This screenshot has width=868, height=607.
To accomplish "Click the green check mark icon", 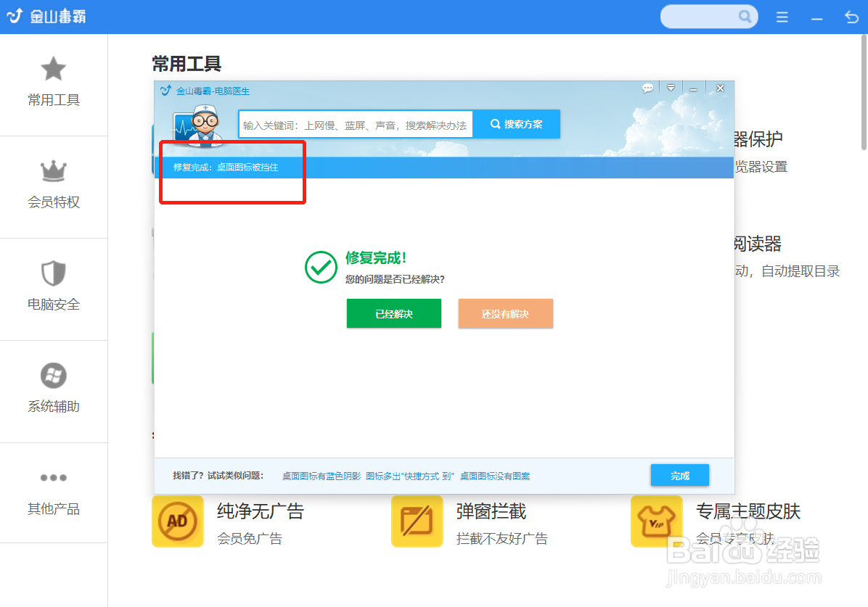I will [321, 268].
